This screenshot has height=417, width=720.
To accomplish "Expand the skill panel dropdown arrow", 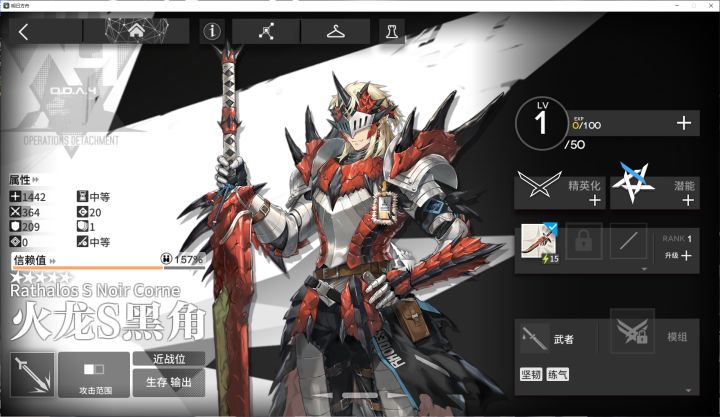I will tap(644, 269).
